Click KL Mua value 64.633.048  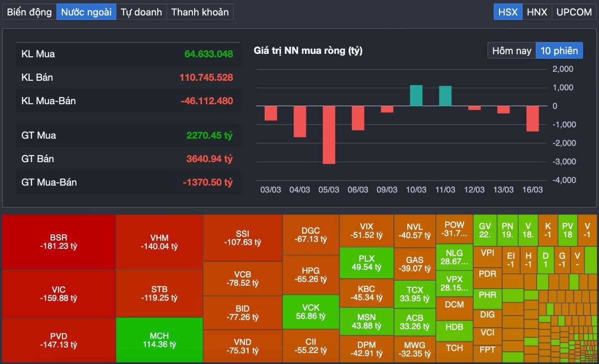[209, 54]
